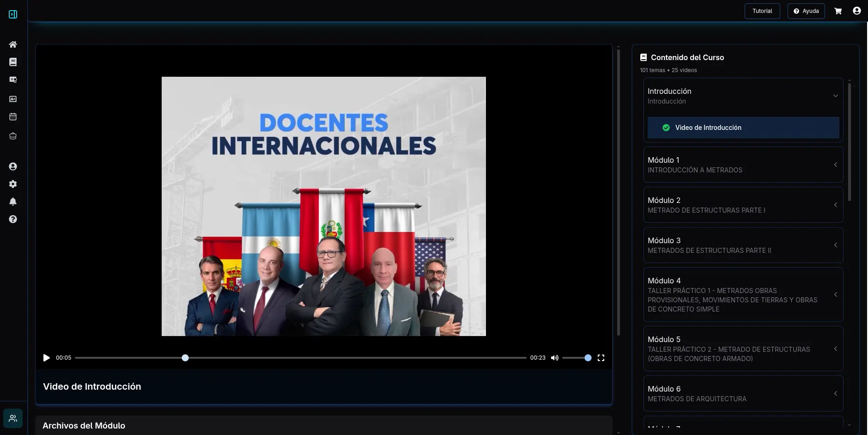This screenshot has width=868, height=435.
Task: Click the 101 temas • 25 videos text
Action: 668,70
